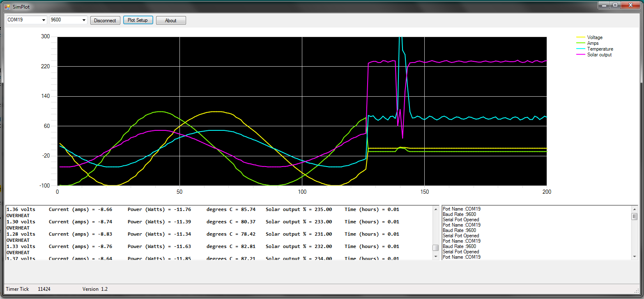
Task: Click the 150 label on X axis
Action: 424,192
